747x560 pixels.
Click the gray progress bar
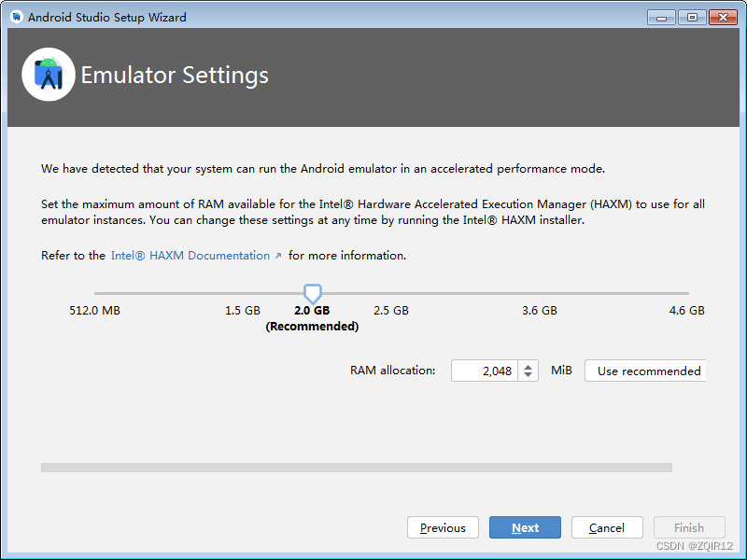357,468
